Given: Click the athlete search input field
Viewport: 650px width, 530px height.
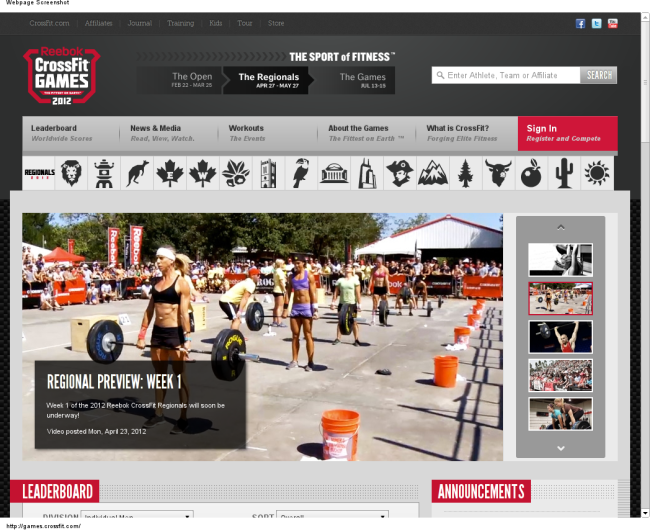Looking at the screenshot, I should coord(506,75).
